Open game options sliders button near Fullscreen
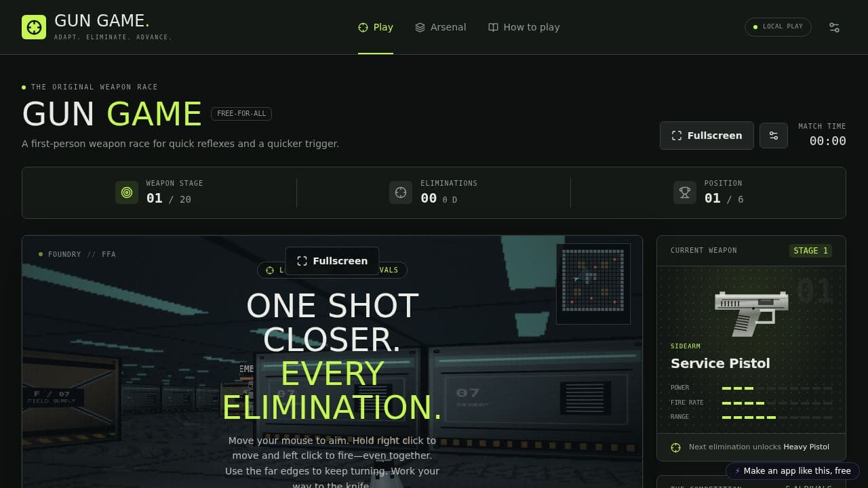This screenshot has width=868, height=488. pyautogui.click(x=774, y=136)
